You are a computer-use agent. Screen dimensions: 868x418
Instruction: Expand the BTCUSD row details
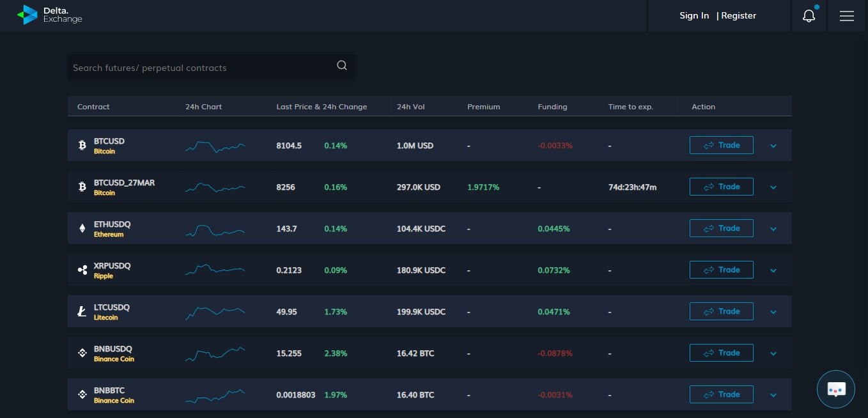tap(773, 146)
